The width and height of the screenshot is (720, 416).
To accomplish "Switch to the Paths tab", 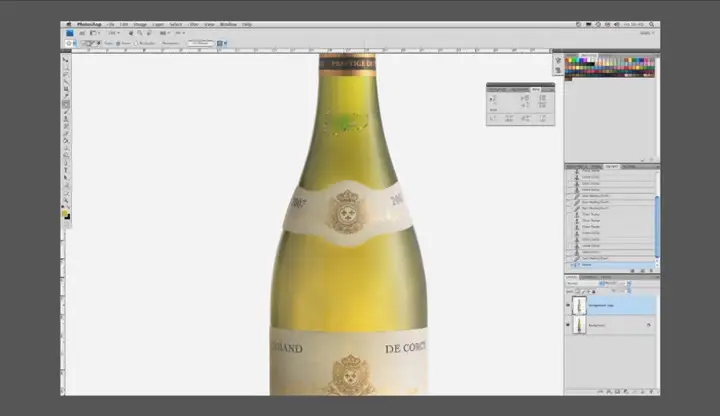I will tap(606, 277).
